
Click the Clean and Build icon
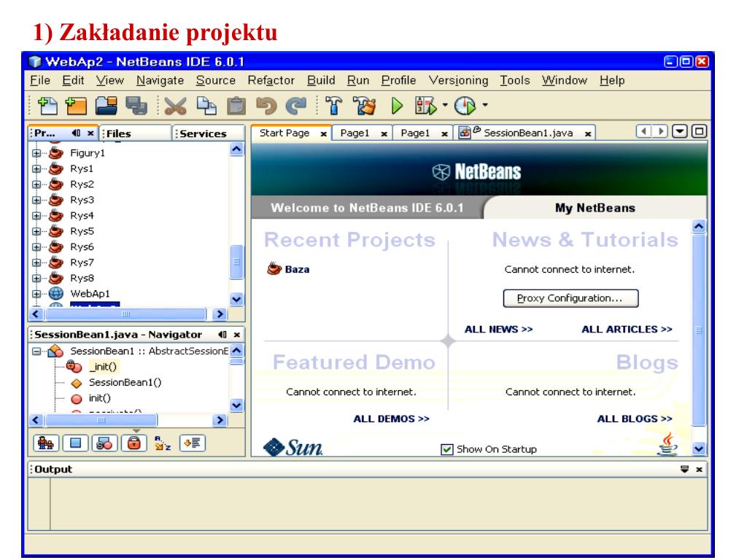click(365, 105)
